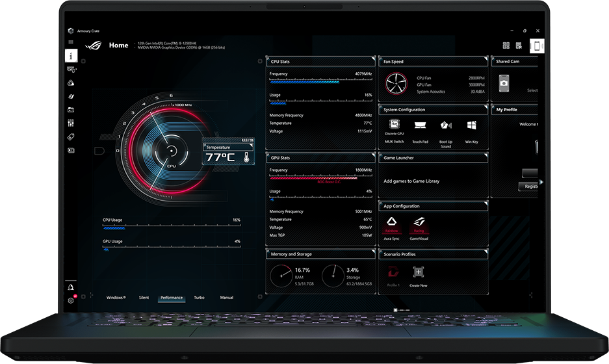The height and width of the screenshot is (364, 609).
Task: Switch to Turbo operating mode
Action: [x=199, y=298]
